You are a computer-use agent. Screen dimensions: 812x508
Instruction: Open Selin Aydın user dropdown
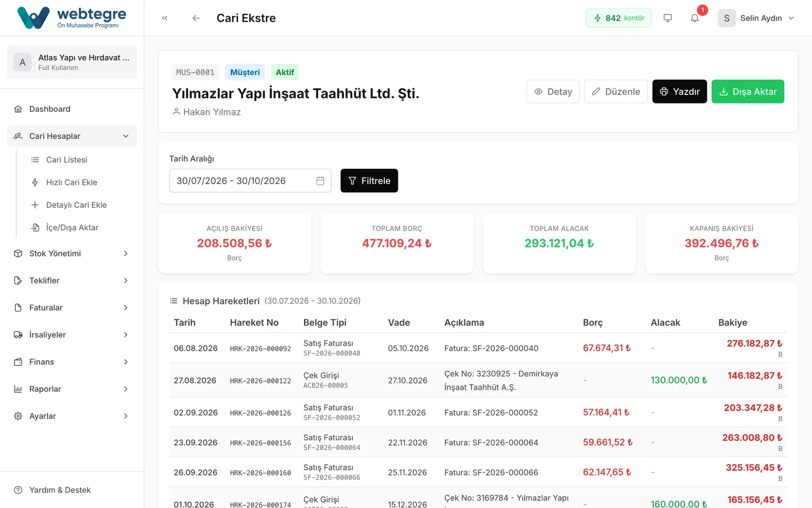(756, 18)
